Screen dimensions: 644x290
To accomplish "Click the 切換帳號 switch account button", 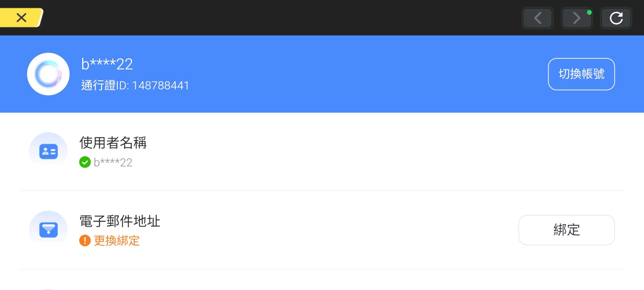I will coord(581,74).
